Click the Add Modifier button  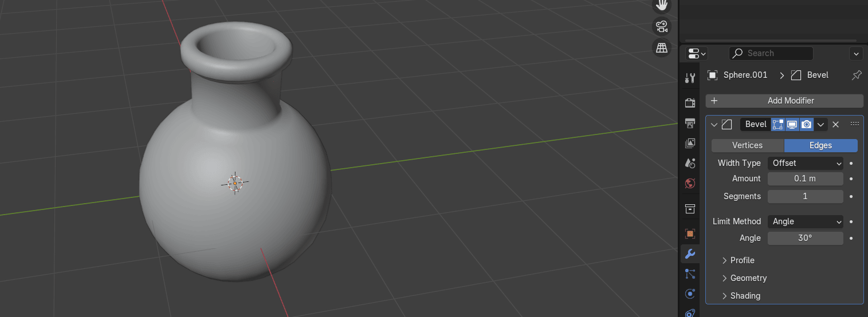784,101
